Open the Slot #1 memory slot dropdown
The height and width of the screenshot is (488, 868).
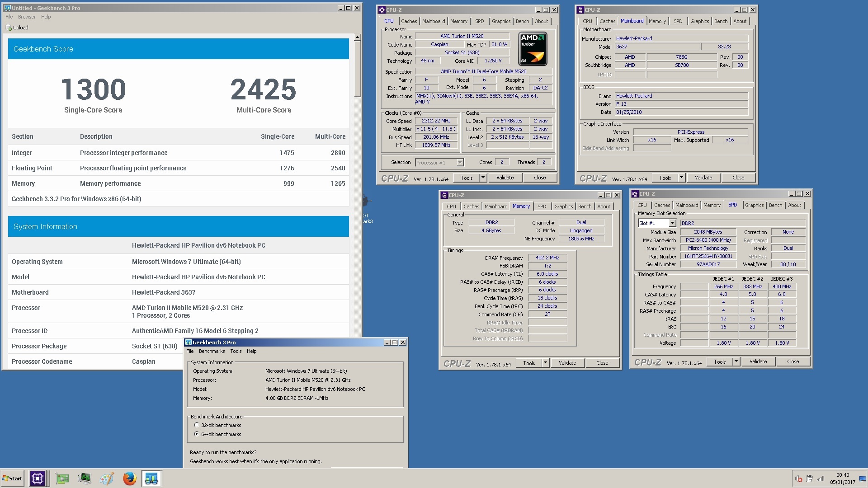tap(672, 223)
